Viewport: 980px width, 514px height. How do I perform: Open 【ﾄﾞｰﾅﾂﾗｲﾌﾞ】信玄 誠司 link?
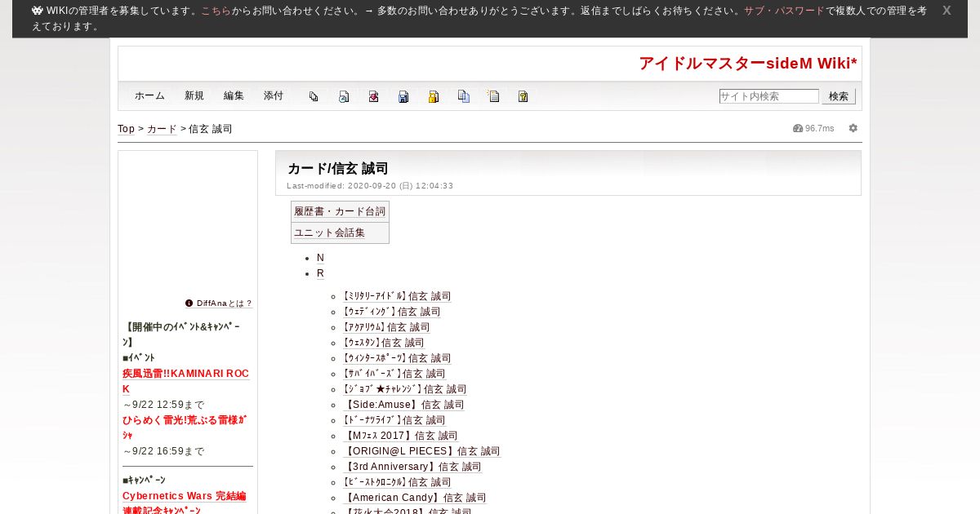coord(394,421)
